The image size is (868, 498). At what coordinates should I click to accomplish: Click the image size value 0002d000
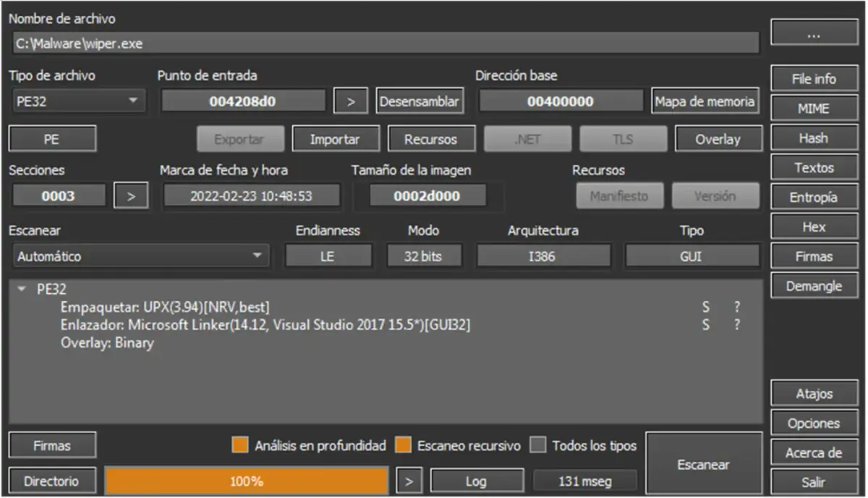pyautogui.click(x=427, y=195)
